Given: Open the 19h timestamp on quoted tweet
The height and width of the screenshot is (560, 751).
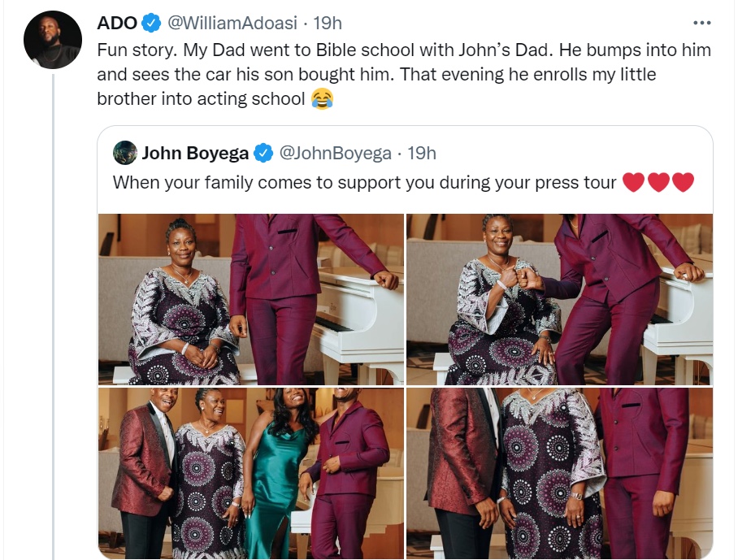Looking at the screenshot, I should [x=422, y=153].
